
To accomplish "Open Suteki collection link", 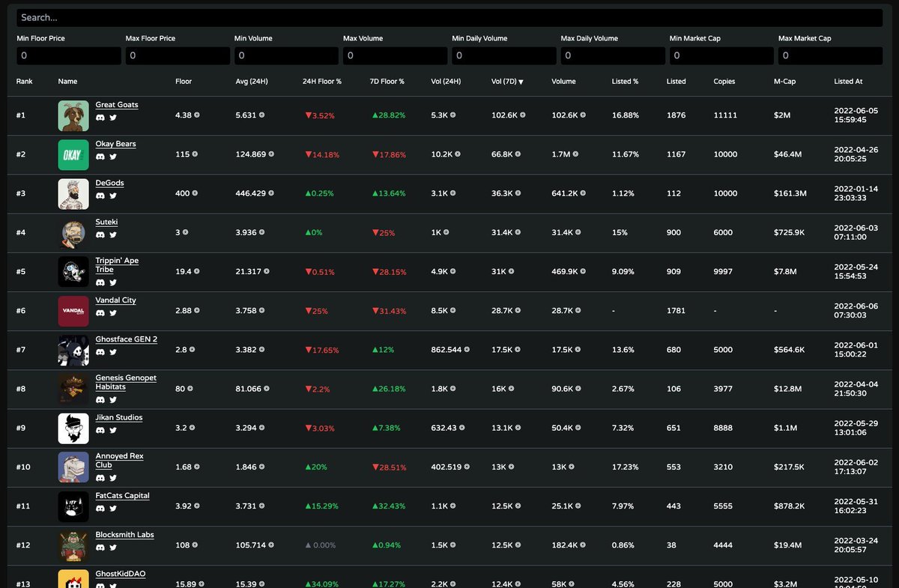I will (x=106, y=222).
